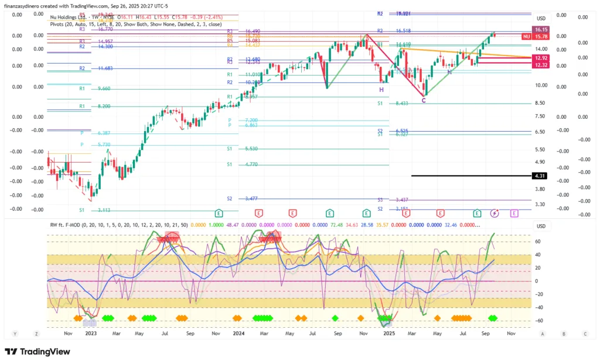The height and width of the screenshot is (364, 600).
Task: Open the leftmost green earnings E marker
Action: pos(219,213)
